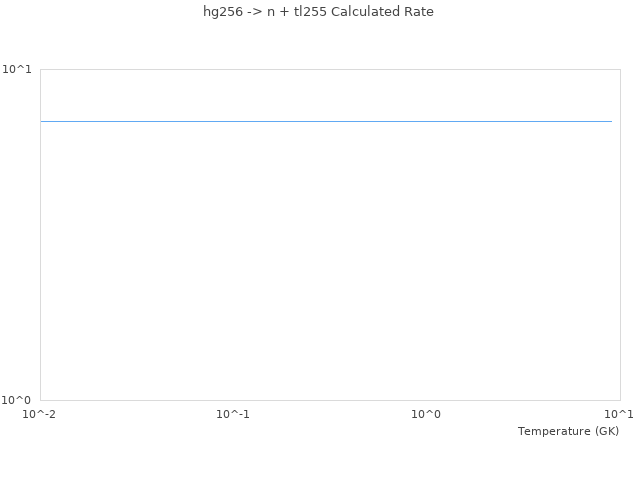Image resolution: width=640 pixels, height=480 pixels.
Task: Click the x-axis tick label 10^0
Action: point(426,414)
